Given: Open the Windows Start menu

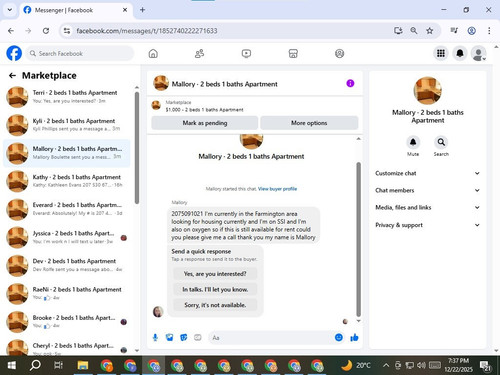Looking at the screenshot, I should click(12, 365).
